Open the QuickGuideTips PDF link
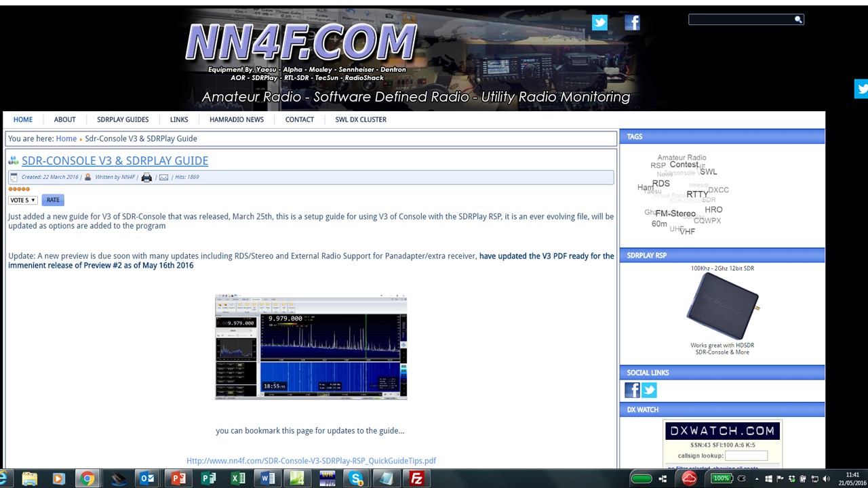The width and height of the screenshot is (868, 488). [x=311, y=461]
